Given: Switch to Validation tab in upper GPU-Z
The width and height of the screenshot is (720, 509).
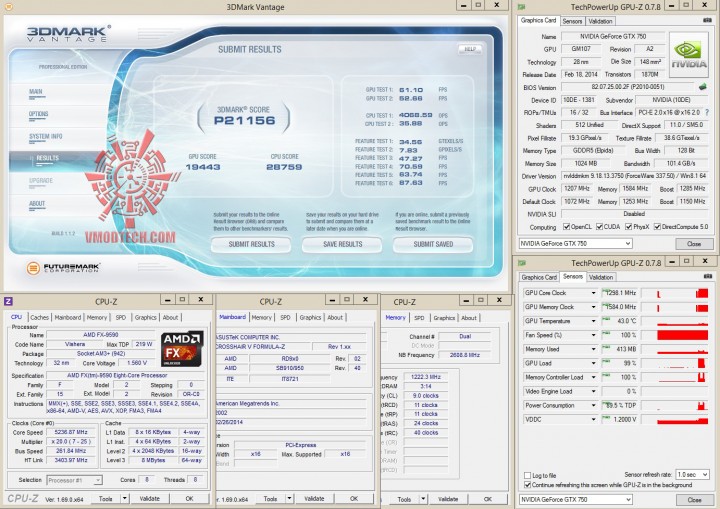Looking at the screenshot, I should pyautogui.click(x=600, y=21).
